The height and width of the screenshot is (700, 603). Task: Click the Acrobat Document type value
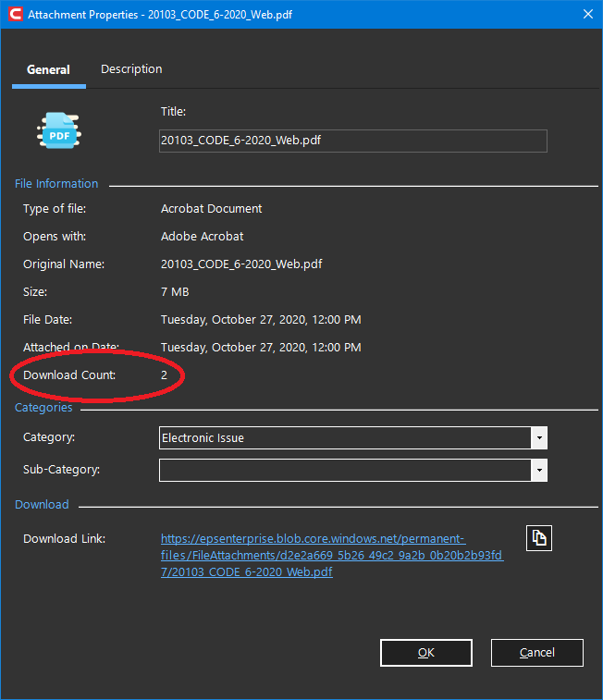[211, 209]
